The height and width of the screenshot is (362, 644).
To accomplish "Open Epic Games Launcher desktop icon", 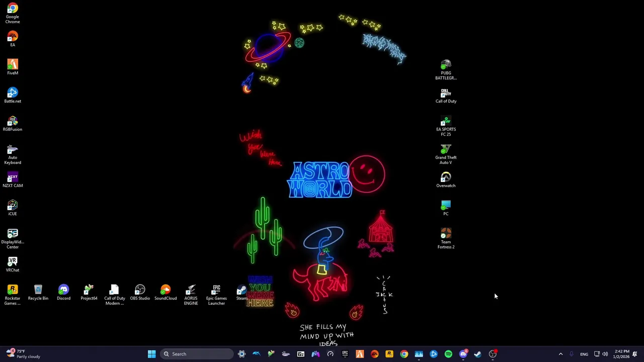I will [x=216, y=295].
